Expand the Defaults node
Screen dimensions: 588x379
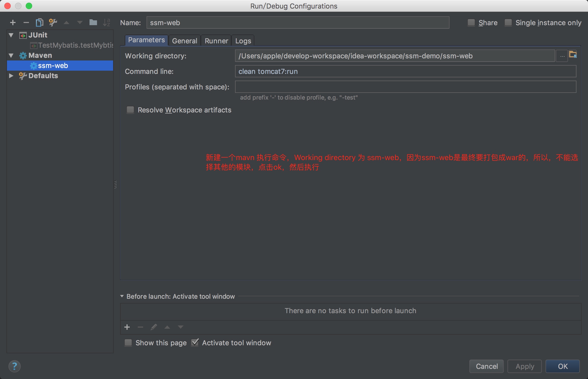point(10,76)
